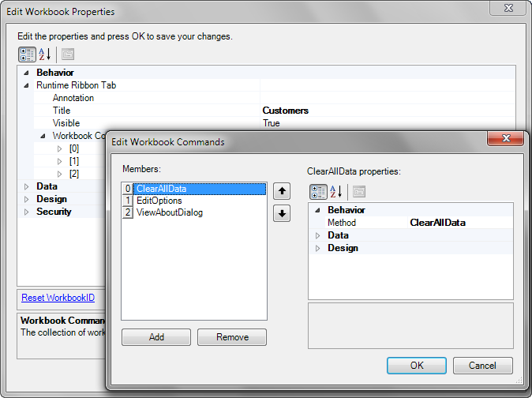This screenshot has width=532, height=398.
Task: Expand Design category in Workbook Properties
Action: click(x=27, y=199)
